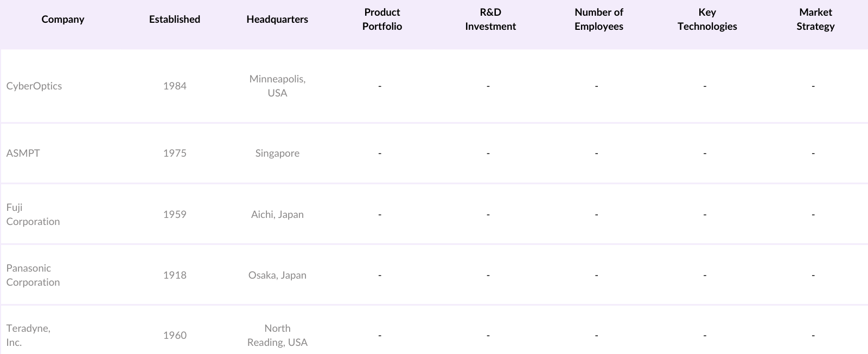Click the Osaka, Japan headquarters cell
868x354 pixels.
(277, 275)
